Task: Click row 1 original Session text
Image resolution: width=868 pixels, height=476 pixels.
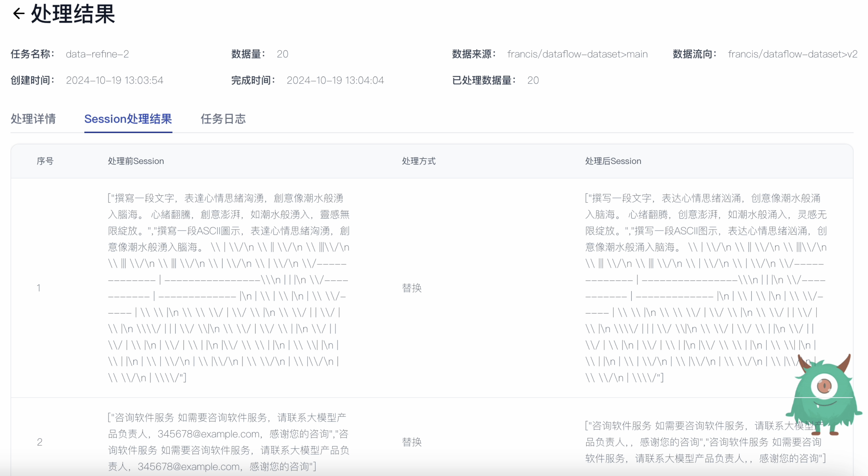Action: point(228,288)
